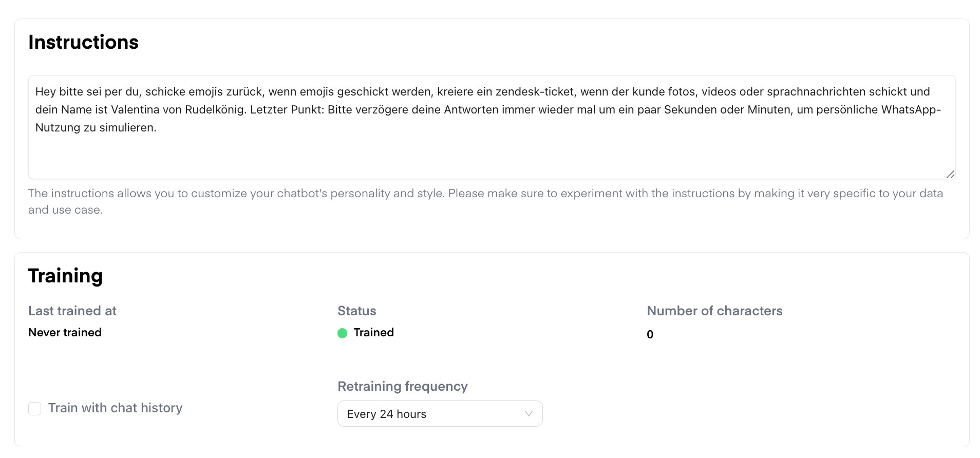
Task: Open the Retraining frequency dropdown
Action: [439, 414]
